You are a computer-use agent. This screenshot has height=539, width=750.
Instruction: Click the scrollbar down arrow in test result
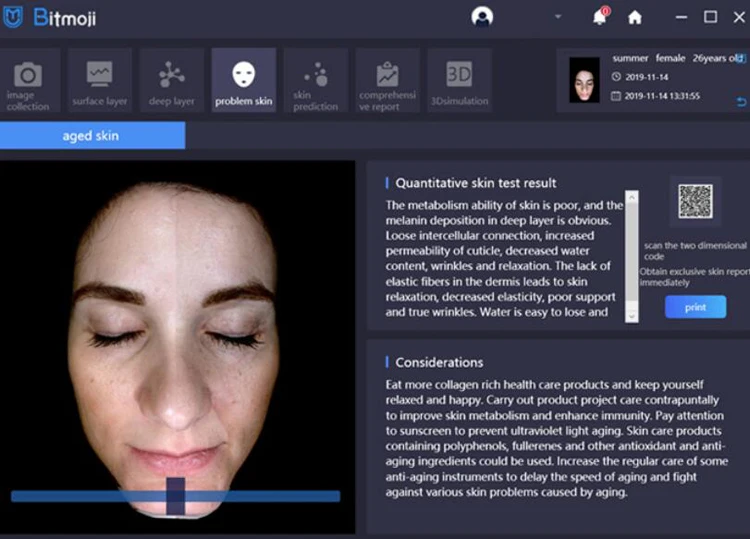[x=632, y=316]
